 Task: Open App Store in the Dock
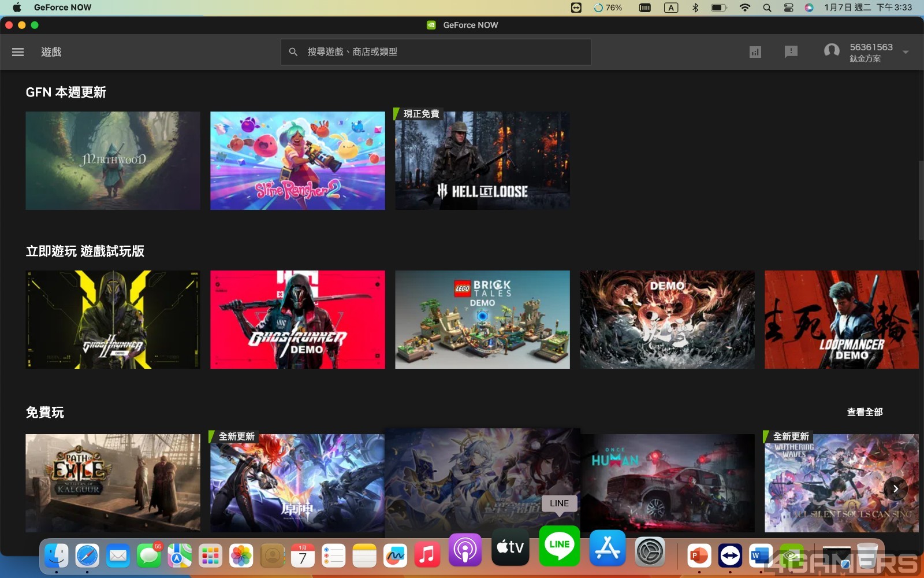pyautogui.click(x=608, y=548)
